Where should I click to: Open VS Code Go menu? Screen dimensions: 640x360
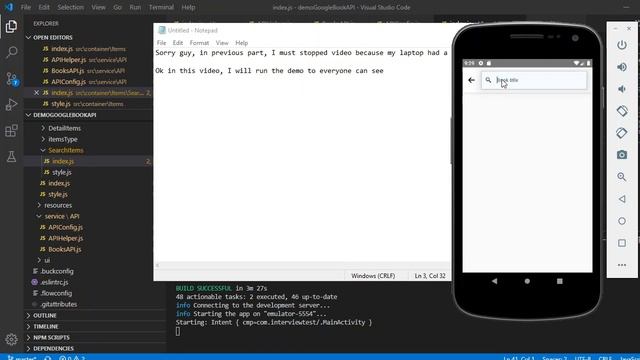point(117,7)
